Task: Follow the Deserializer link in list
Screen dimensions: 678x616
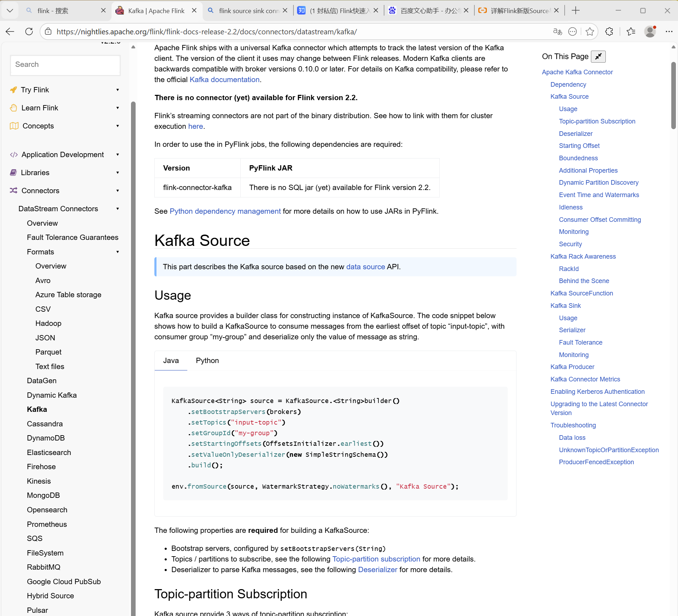Action: click(x=378, y=570)
